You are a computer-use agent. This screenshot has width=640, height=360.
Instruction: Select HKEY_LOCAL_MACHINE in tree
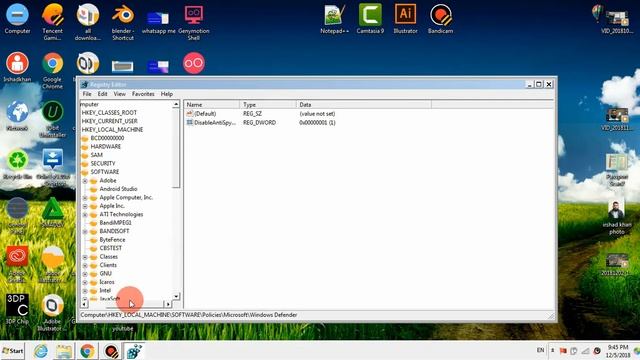click(x=112, y=129)
